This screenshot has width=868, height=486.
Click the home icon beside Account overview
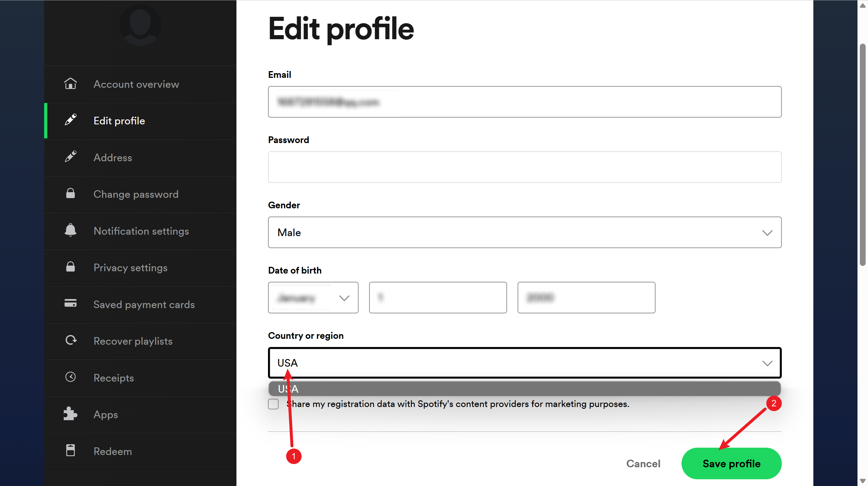tap(70, 84)
